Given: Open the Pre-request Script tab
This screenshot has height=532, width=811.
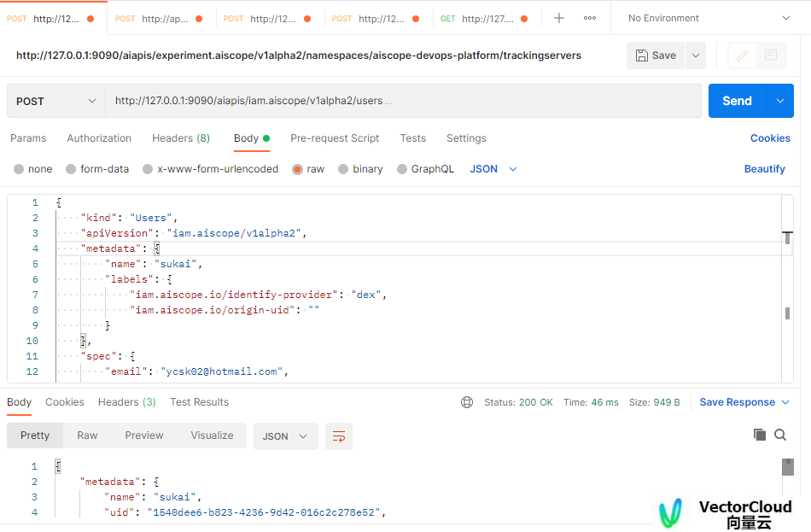Looking at the screenshot, I should pyautogui.click(x=335, y=138).
